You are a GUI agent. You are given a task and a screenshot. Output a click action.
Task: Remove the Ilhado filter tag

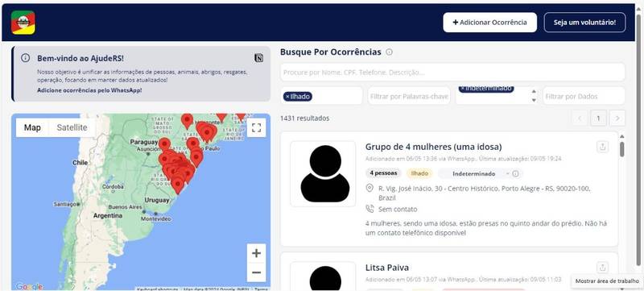click(x=287, y=97)
